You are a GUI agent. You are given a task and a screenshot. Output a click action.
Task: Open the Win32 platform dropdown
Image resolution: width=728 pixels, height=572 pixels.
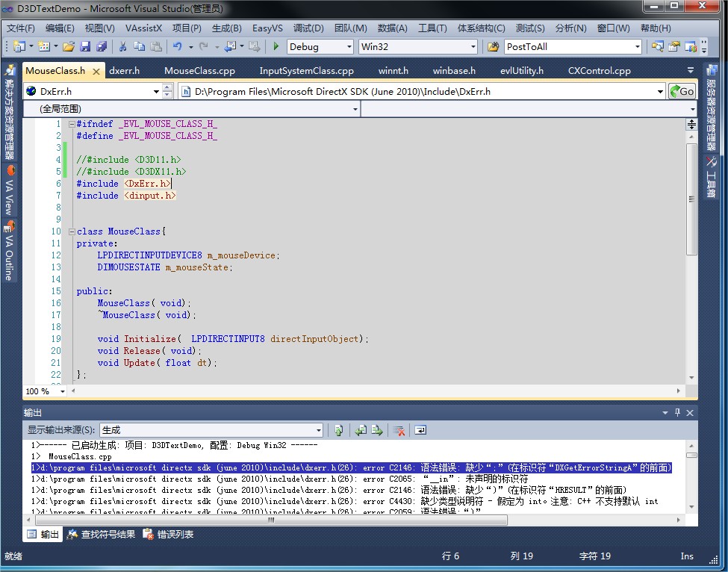(473, 46)
